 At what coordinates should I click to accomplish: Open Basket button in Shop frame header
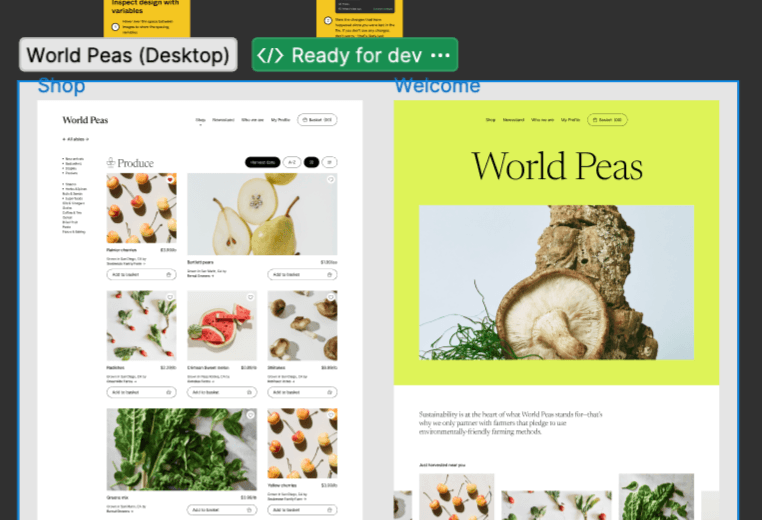(x=316, y=120)
